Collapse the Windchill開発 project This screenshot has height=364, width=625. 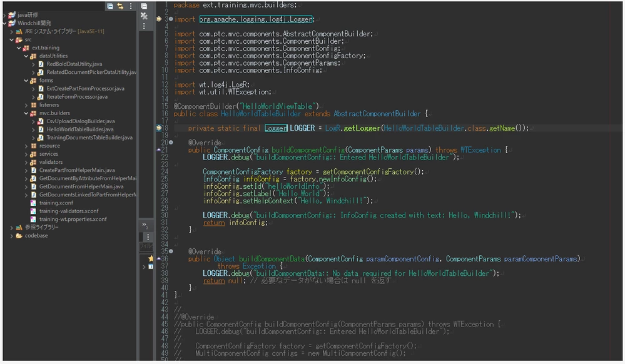4,23
